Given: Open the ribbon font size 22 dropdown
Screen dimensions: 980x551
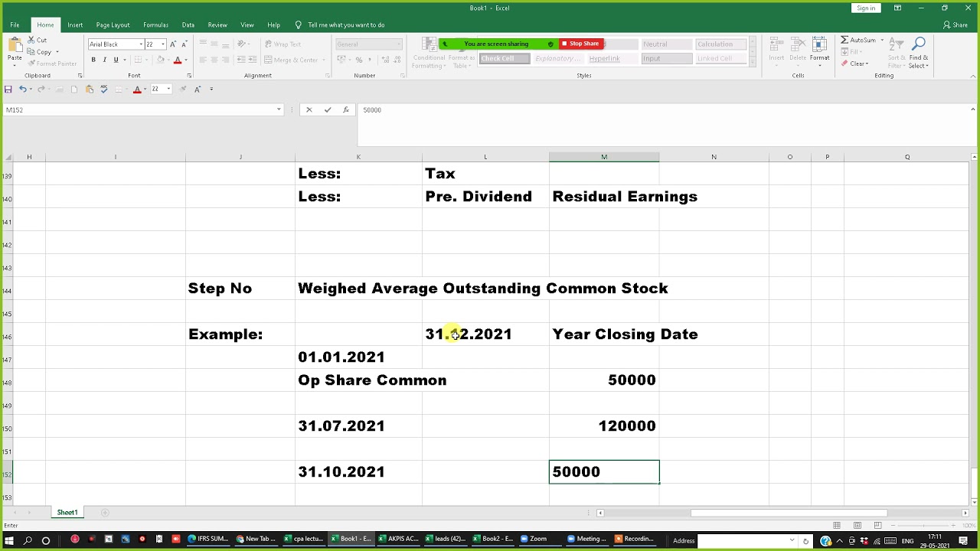Looking at the screenshot, I should tap(162, 44).
